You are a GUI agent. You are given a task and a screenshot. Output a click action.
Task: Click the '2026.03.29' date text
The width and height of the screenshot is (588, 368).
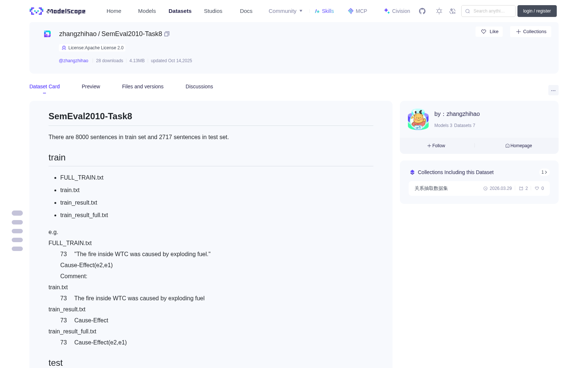[501, 188]
